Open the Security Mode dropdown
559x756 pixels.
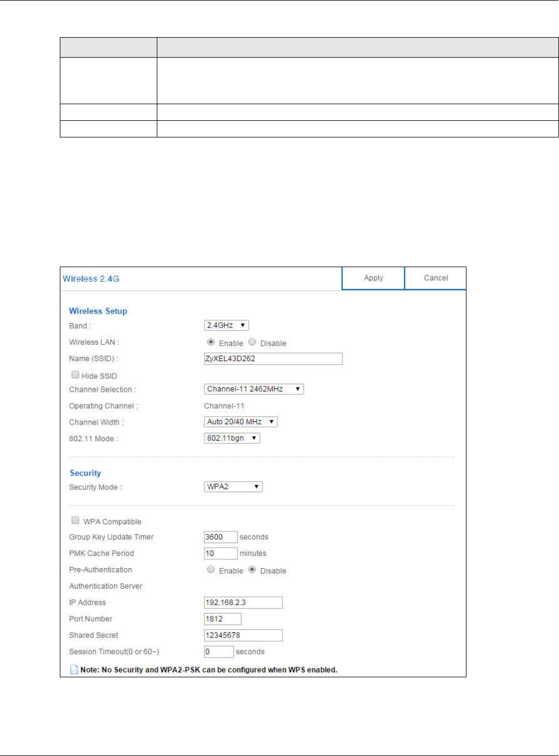click(233, 487)
